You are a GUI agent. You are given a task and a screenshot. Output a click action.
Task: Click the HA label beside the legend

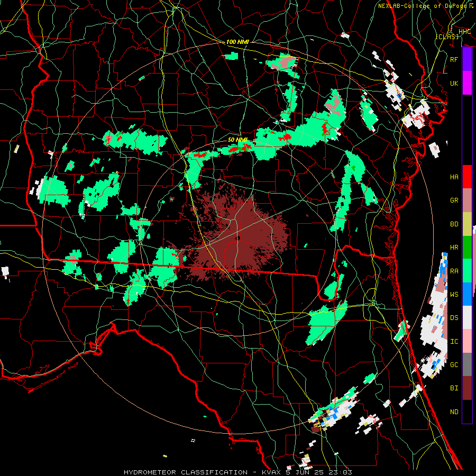454,177
